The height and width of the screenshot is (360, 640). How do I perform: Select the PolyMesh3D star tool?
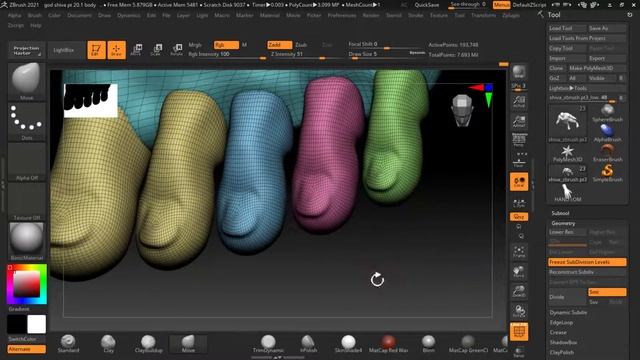[x=567, y=153]
